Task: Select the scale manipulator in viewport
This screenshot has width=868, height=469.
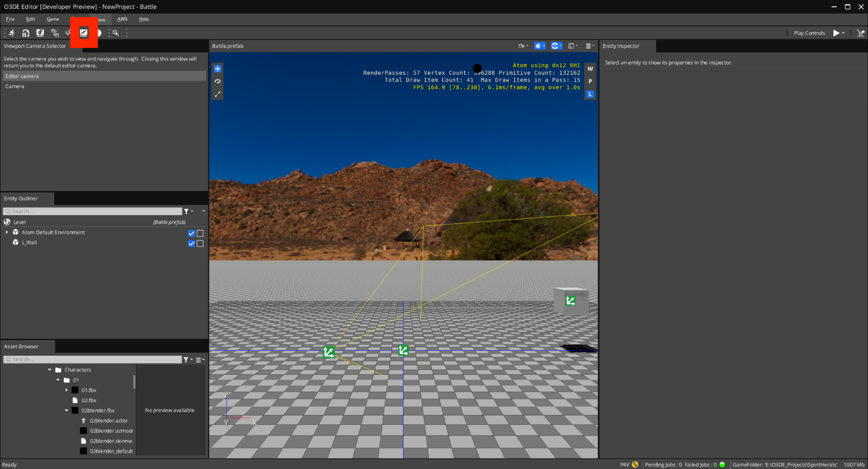Action: [218, 94]
